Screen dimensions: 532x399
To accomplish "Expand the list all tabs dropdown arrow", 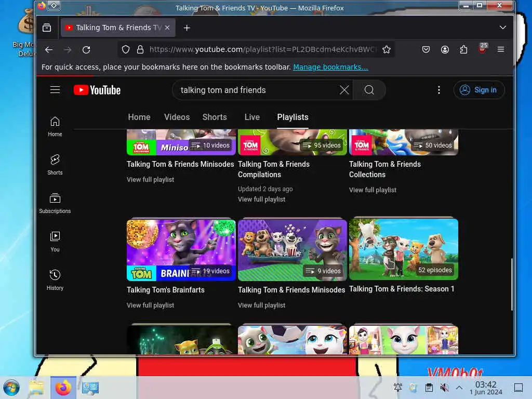I will pos(503,28).
